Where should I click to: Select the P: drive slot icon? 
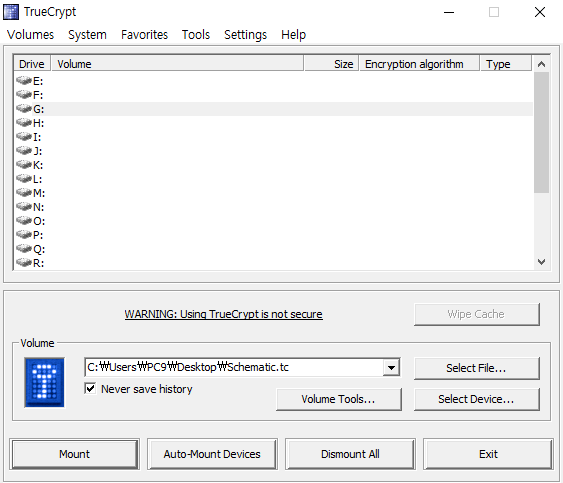(x=24, y=234)
